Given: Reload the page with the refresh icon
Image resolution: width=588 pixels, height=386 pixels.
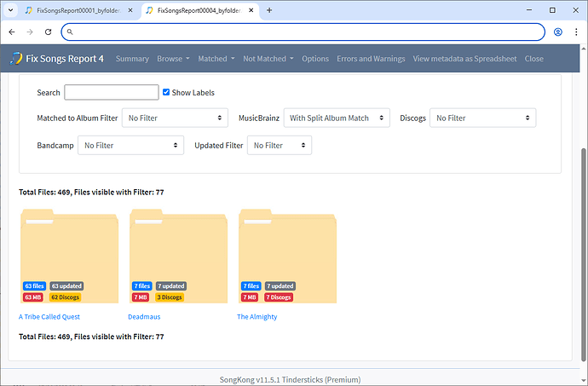Looking at the screenshot, I should point(48,32).
